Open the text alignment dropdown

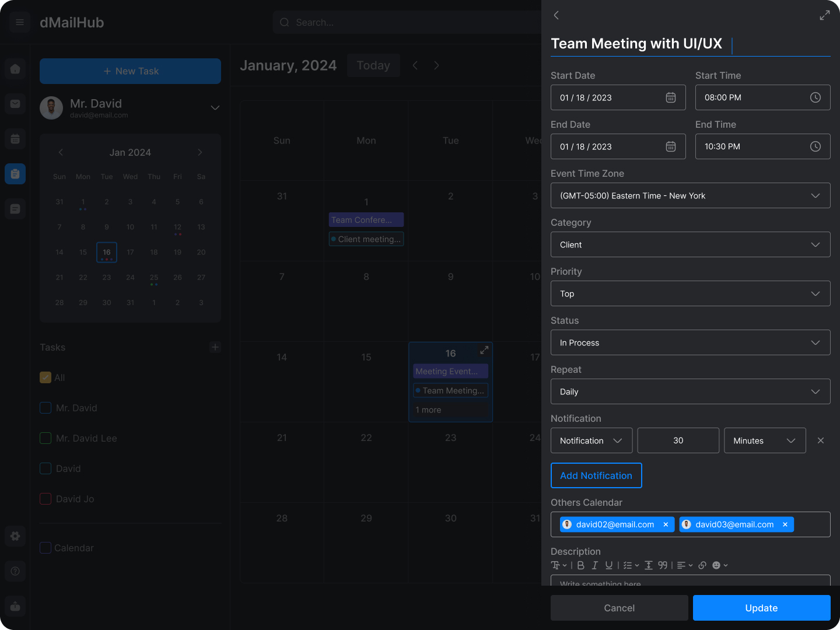[685, 565]
